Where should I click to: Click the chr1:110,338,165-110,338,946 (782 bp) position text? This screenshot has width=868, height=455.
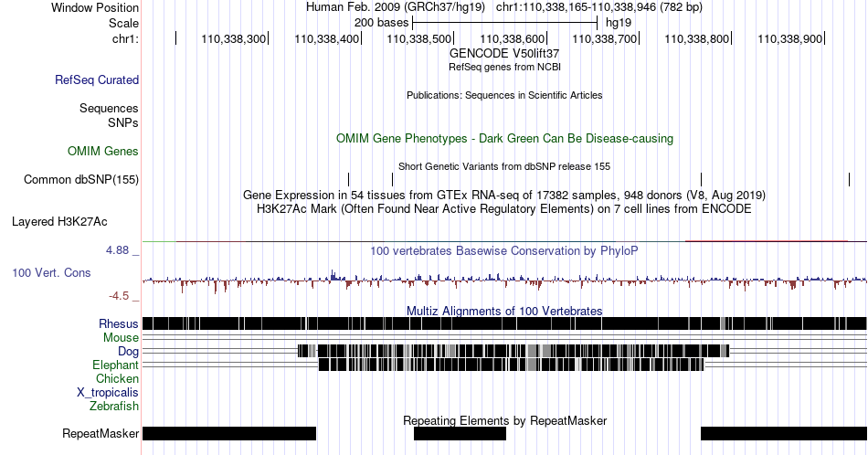(599, 7)
